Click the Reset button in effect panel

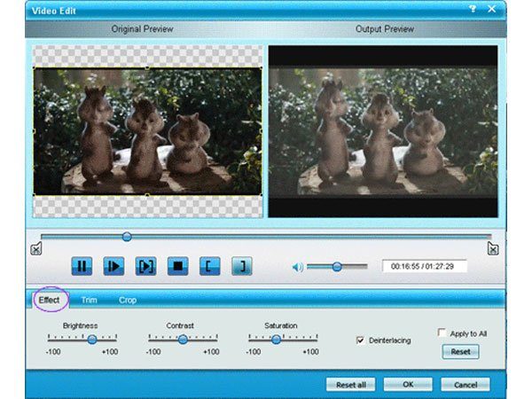(460, 352)
